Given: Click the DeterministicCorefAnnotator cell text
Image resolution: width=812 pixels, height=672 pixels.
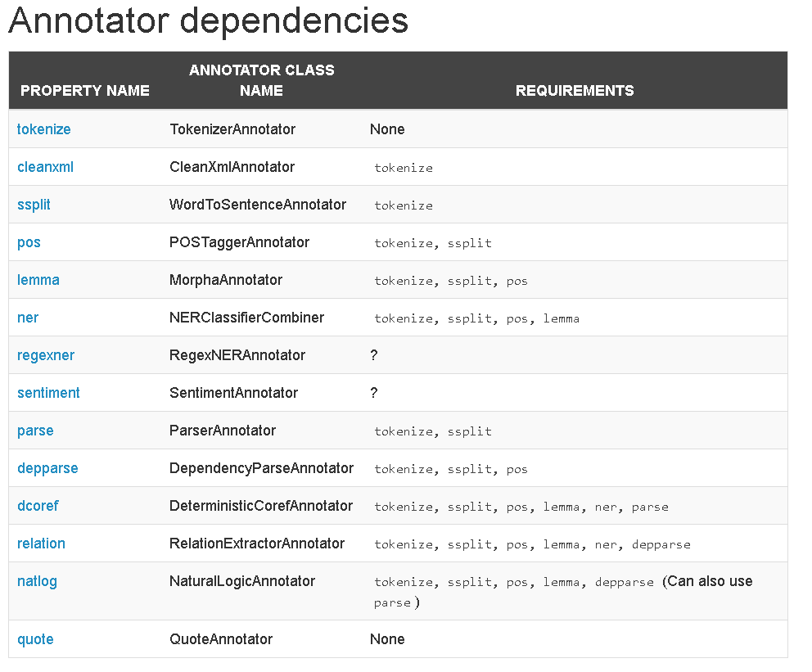Looking at the screenshot, I should tap(261, 505).
